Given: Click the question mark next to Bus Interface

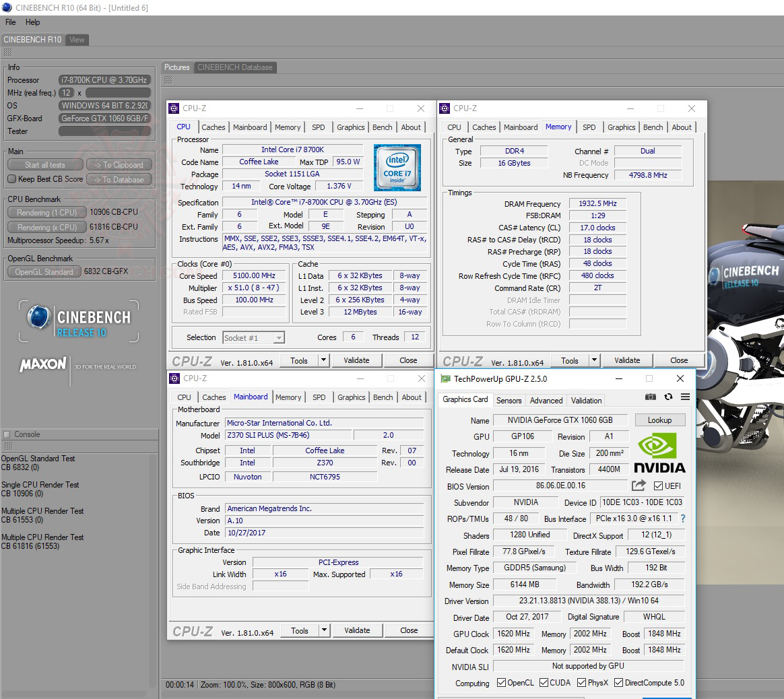Looking at the screenshot, I should click(682, 519).
